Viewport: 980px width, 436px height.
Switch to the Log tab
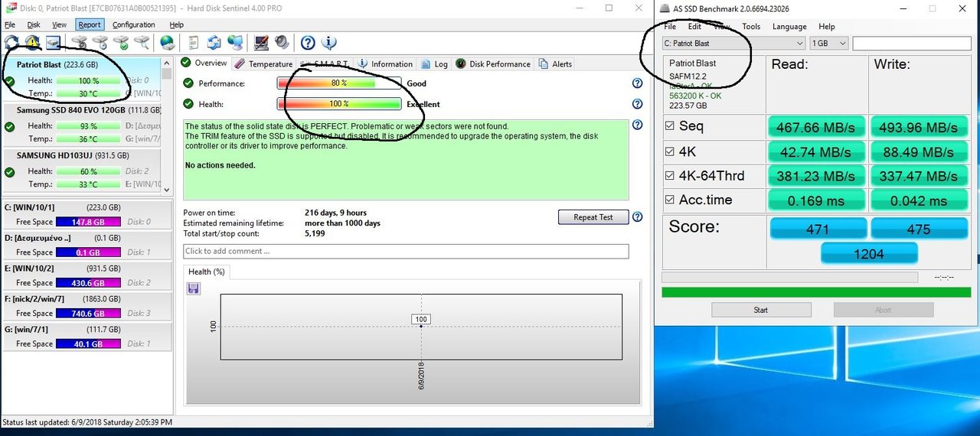434,64
